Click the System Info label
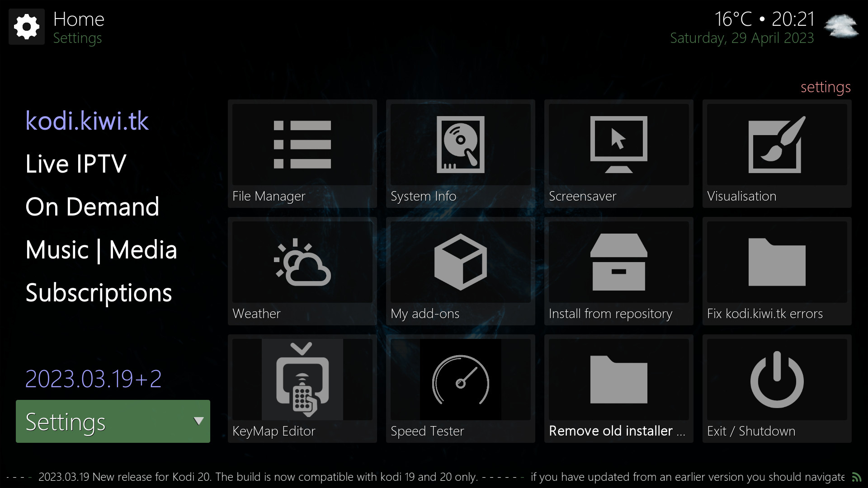 pyautogui.click(x=424, y=197)
